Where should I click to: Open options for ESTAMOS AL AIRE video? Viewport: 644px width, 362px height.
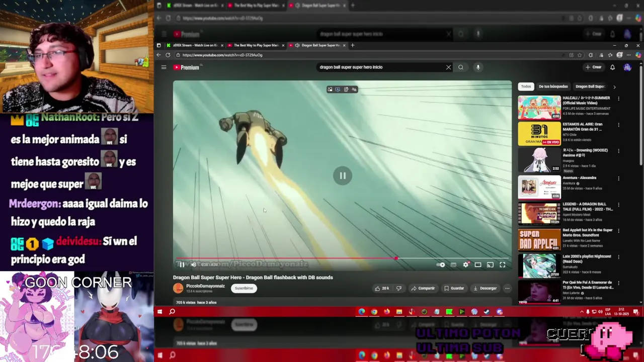[618, 125]
